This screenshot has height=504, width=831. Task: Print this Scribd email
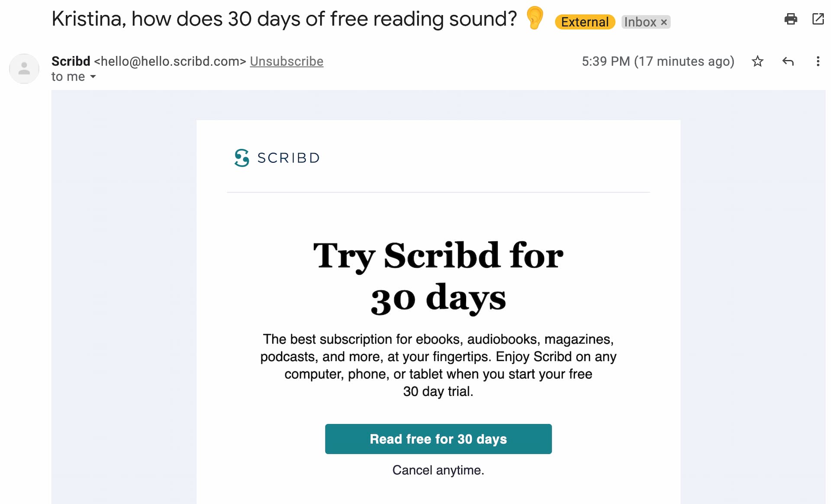click(790, 19)
